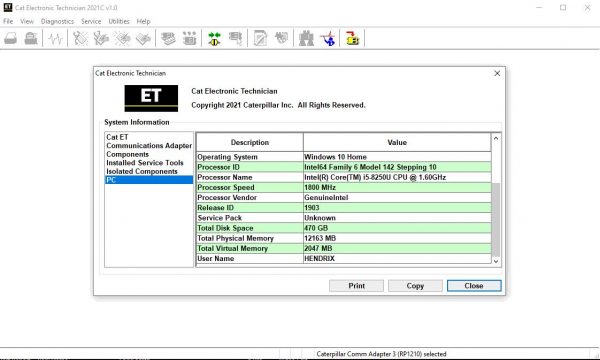Select Communications Adapter in the list

(x=149, y=146)
